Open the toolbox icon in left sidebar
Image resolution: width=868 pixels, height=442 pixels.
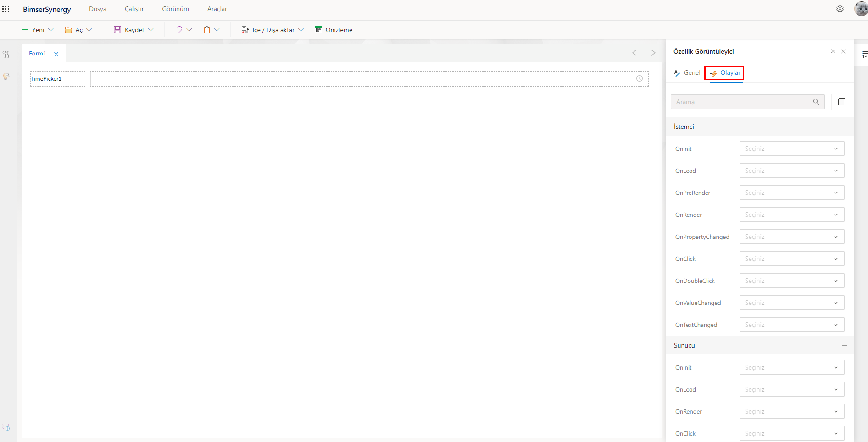point(6,55)
